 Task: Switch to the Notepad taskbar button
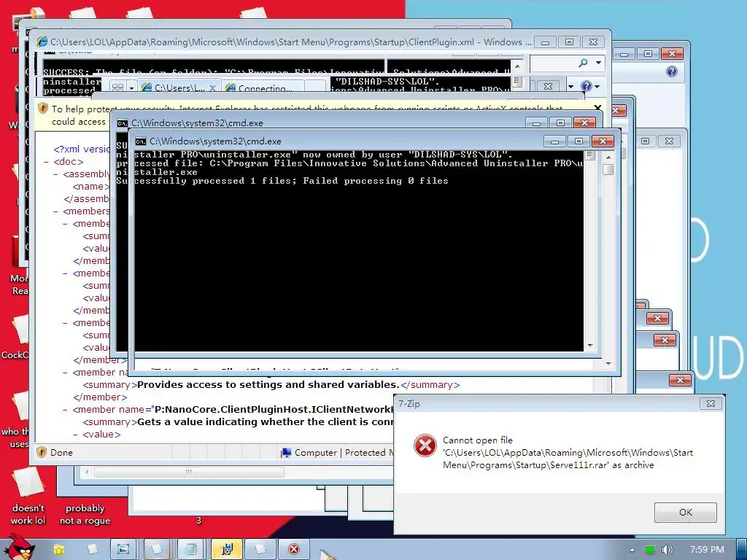click(190, 550)
